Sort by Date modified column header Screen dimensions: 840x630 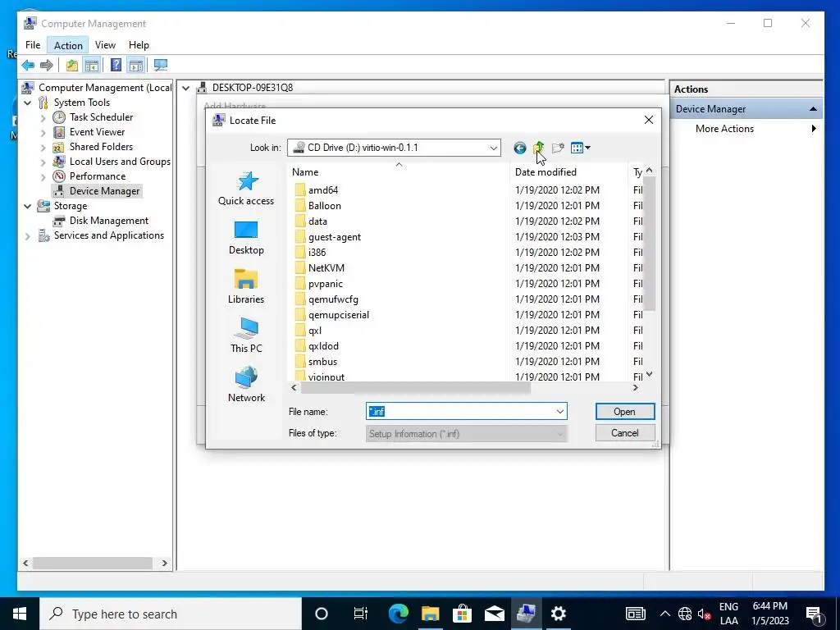click(x=568, y=172)
